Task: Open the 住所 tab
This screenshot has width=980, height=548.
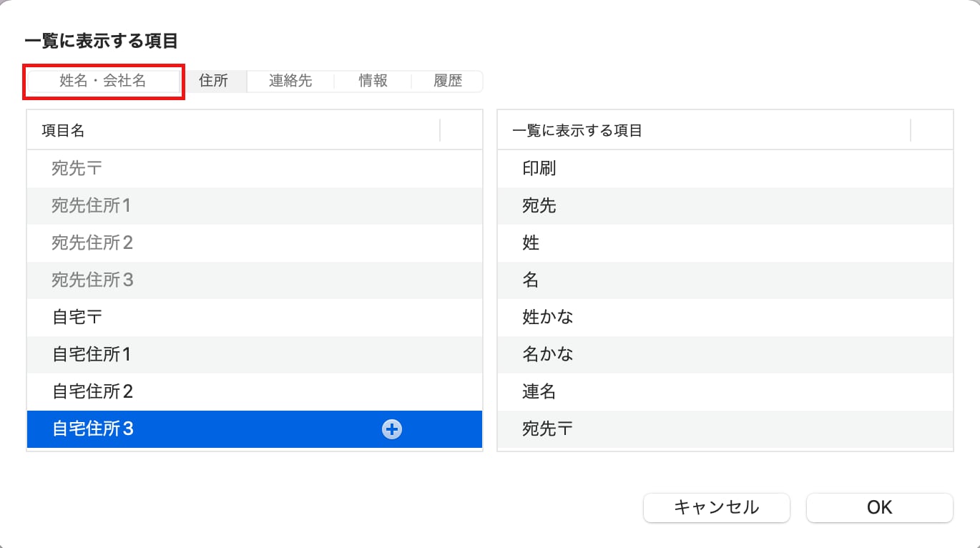Action: [213, 81]
